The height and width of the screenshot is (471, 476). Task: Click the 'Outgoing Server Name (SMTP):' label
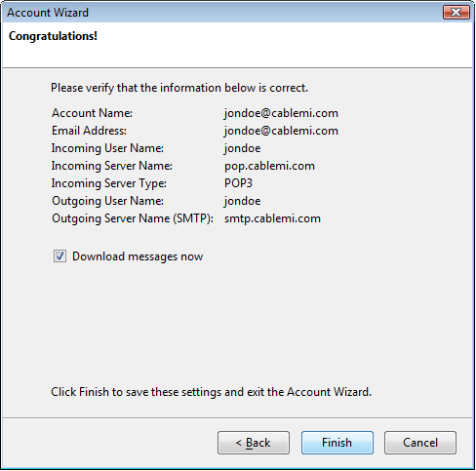(x=133, y=218)
